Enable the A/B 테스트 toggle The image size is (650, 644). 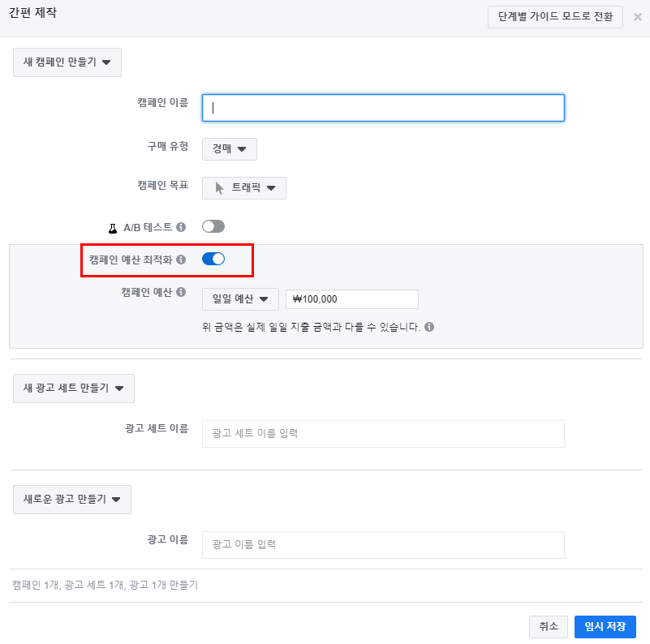point(213,227)
